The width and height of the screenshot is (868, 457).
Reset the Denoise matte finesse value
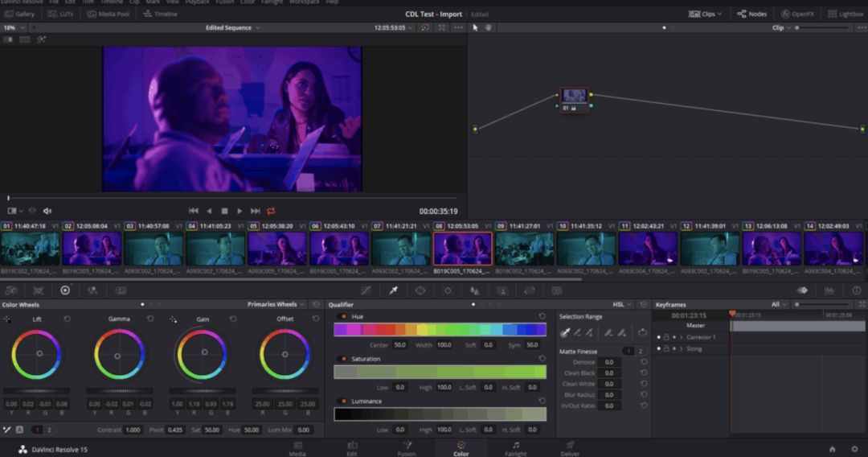tap(644, 362)
